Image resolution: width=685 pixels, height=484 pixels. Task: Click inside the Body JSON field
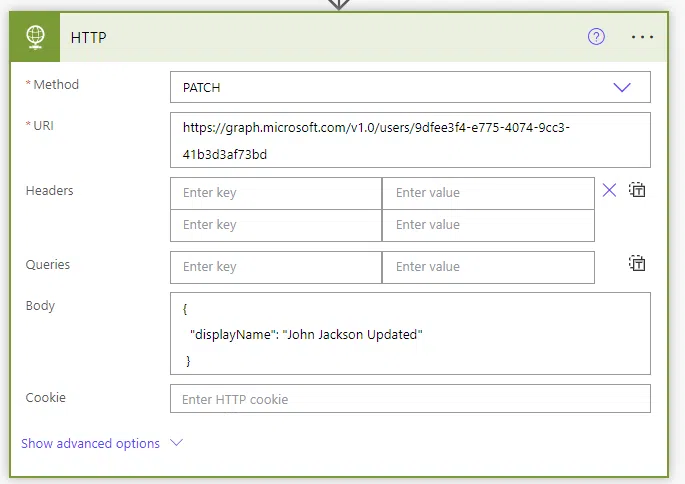tap(410, 334)
